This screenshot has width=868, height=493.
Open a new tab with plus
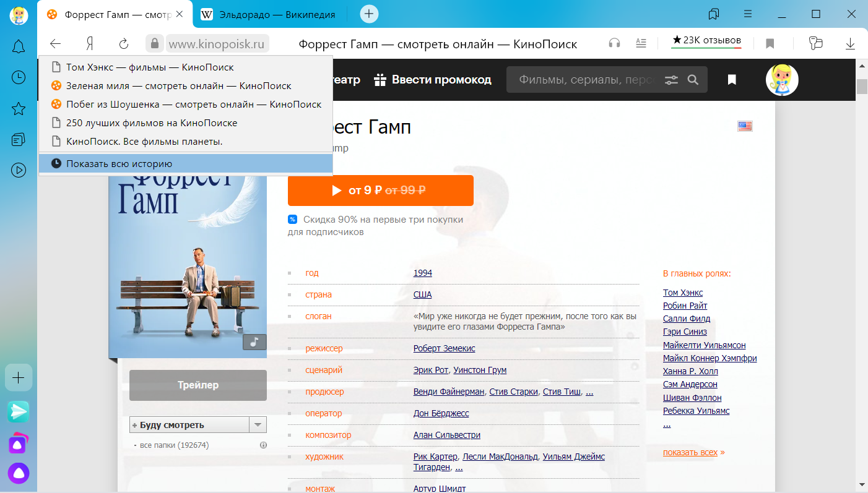pos(369,14)
